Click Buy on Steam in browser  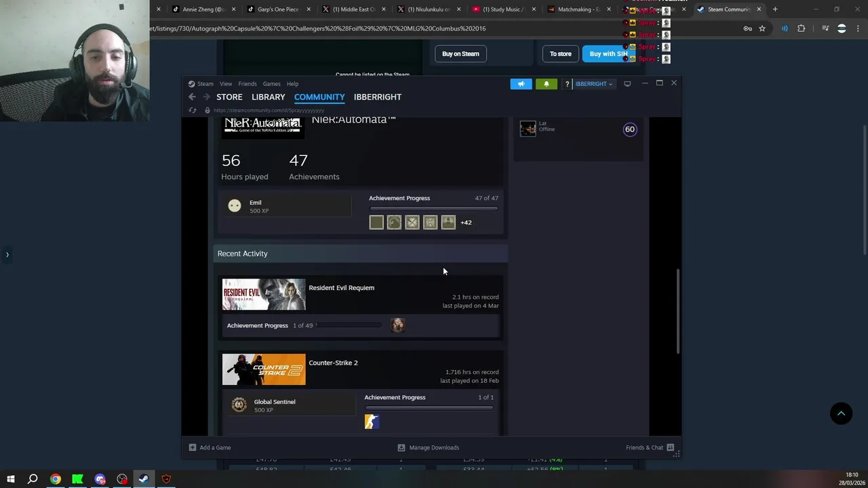tap(460, 54)
